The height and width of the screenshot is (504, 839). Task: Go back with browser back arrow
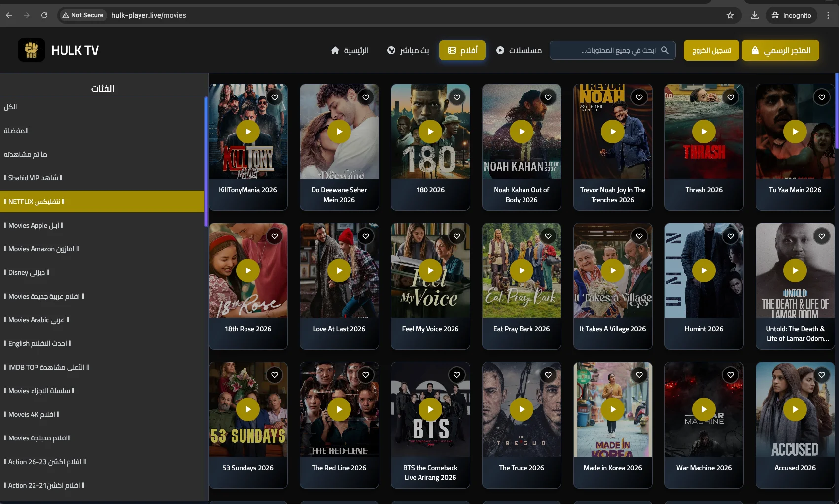(9, 15)
